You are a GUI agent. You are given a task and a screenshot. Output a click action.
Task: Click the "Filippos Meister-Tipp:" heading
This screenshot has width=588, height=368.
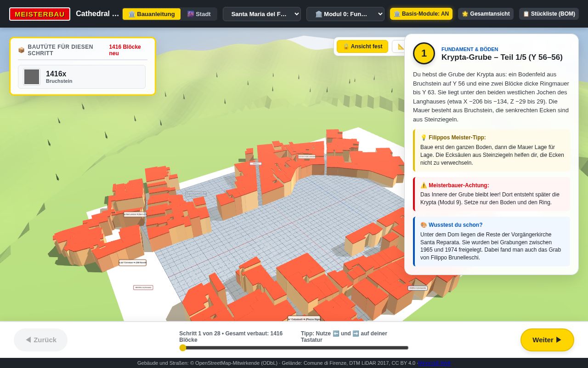coord(457,138)
